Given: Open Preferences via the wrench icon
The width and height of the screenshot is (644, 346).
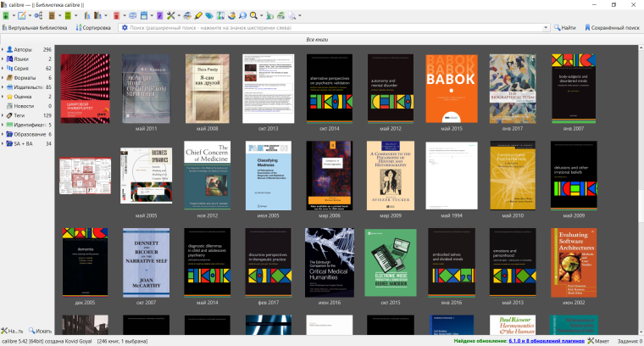Looking at the screenshot, I should point(170,15).
